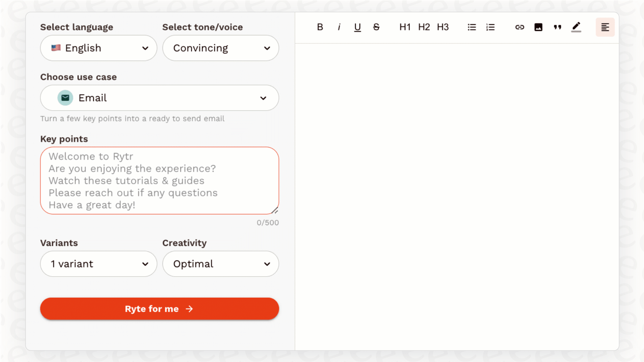
Task: Insert a blockquote
Action: 557,27
